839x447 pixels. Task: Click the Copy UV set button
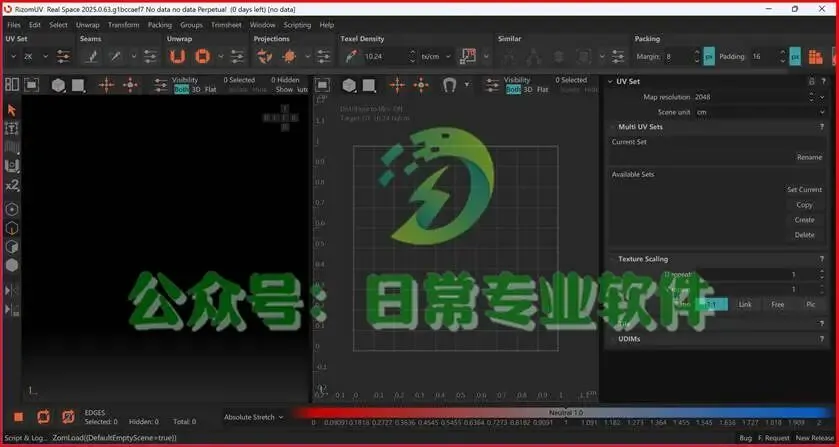(804, 204)
